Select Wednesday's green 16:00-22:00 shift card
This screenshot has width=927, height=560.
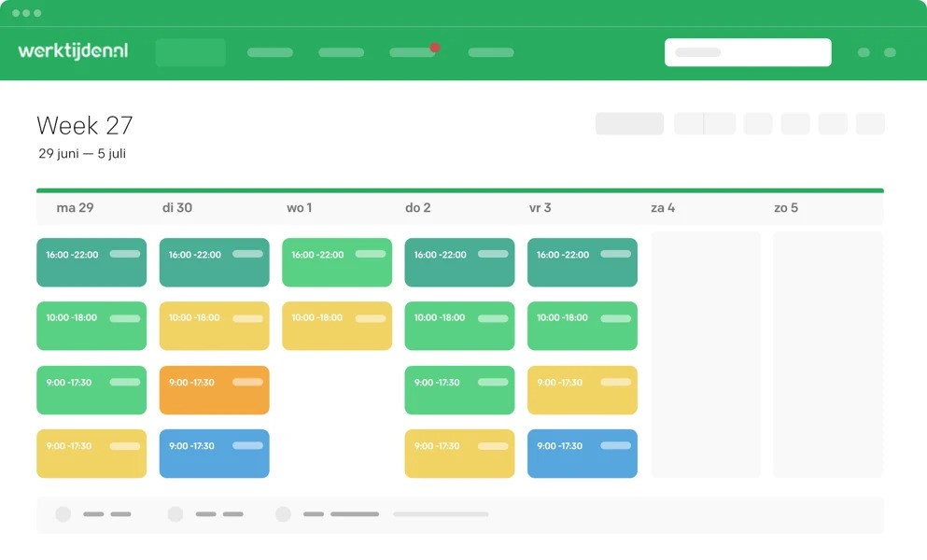tap(336, 262)
